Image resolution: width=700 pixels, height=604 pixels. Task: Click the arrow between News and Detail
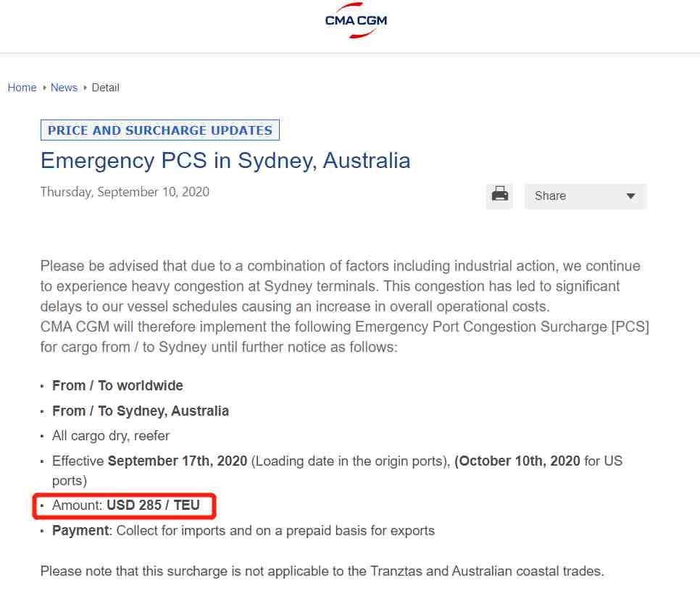coord(85,88)
